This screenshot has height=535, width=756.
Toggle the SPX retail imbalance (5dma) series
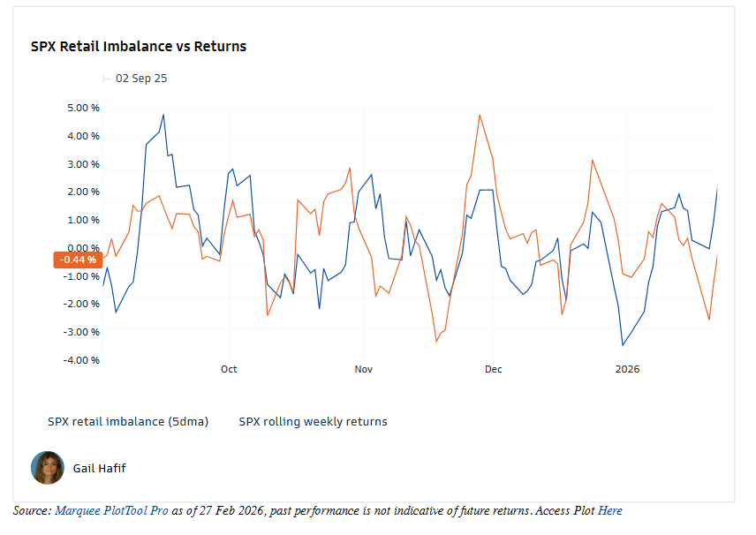(x=128, y=422)
